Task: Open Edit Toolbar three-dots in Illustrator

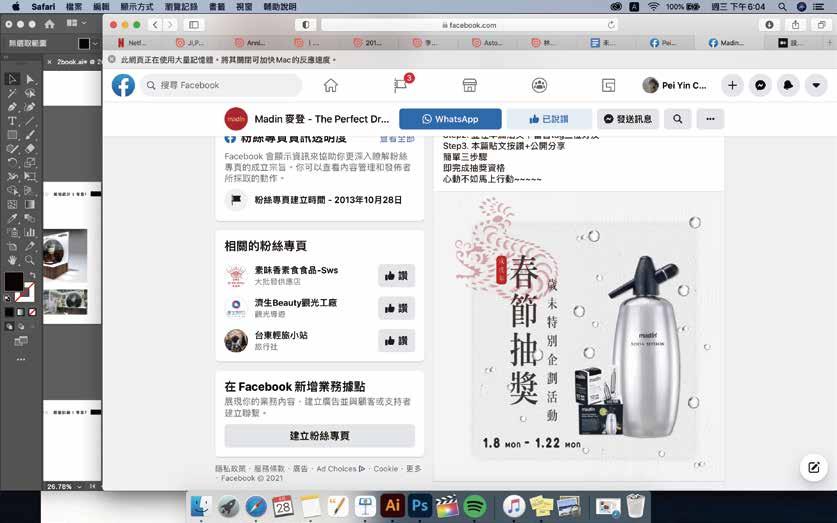Action: (21, 360)
